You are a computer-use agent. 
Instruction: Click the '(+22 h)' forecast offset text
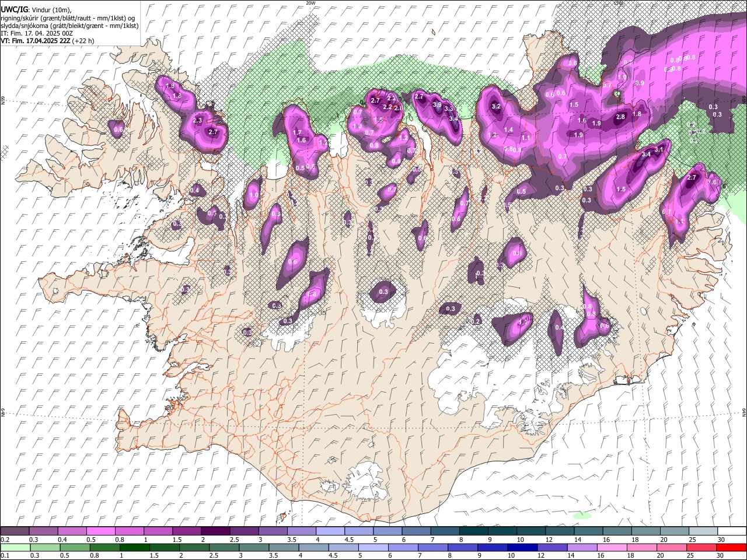coord(83,41)
